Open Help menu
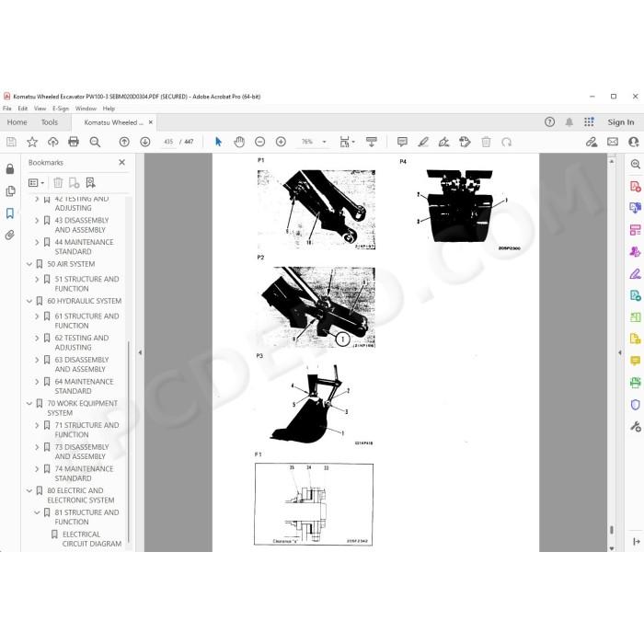 pos(109,109)
